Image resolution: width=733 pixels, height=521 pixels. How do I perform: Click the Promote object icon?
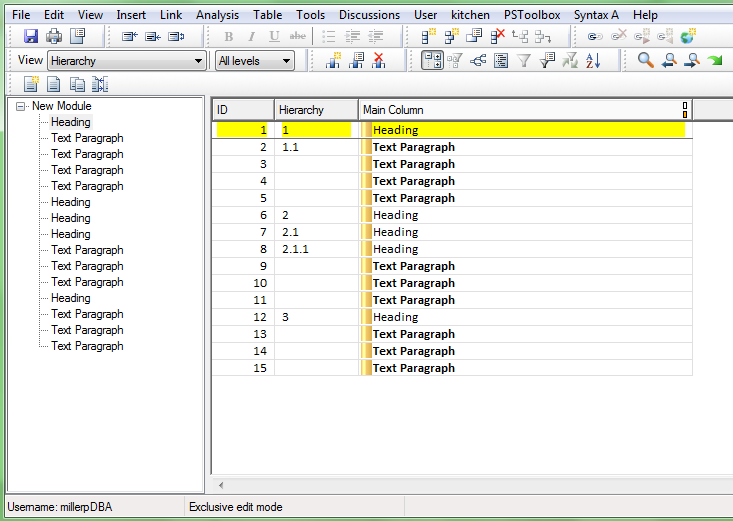point(520,36)
